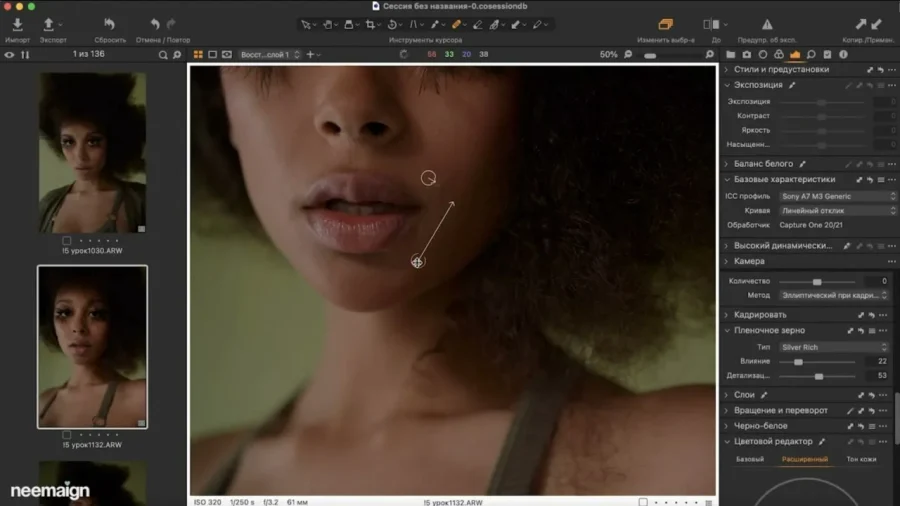The height and width of the screenshot is (506, 900).
Task: Click the redo arrow icon
Action: coord(171,24)
